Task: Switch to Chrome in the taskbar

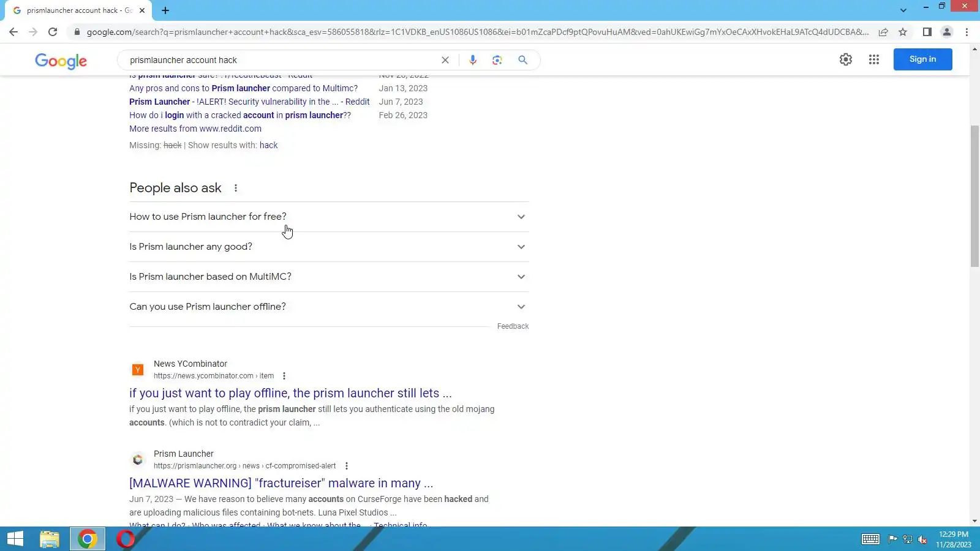Action: pos(88,539)
